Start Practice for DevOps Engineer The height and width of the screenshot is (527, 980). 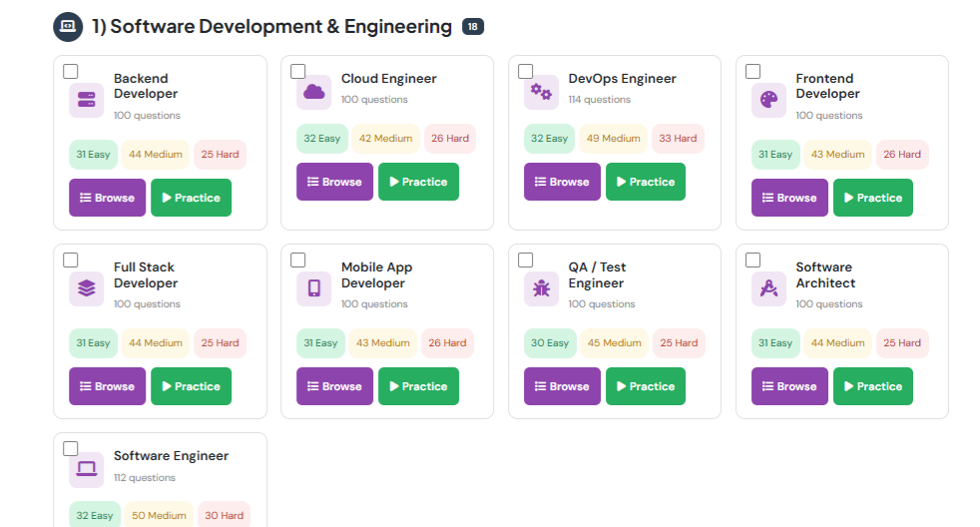point(646,182)
